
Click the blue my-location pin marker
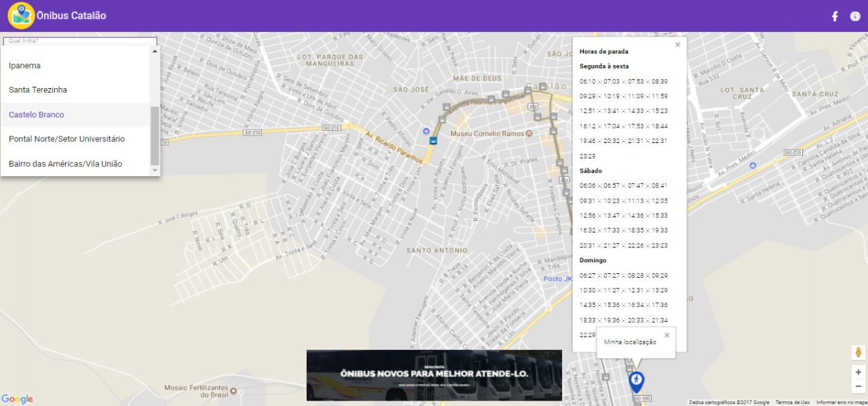636,382
